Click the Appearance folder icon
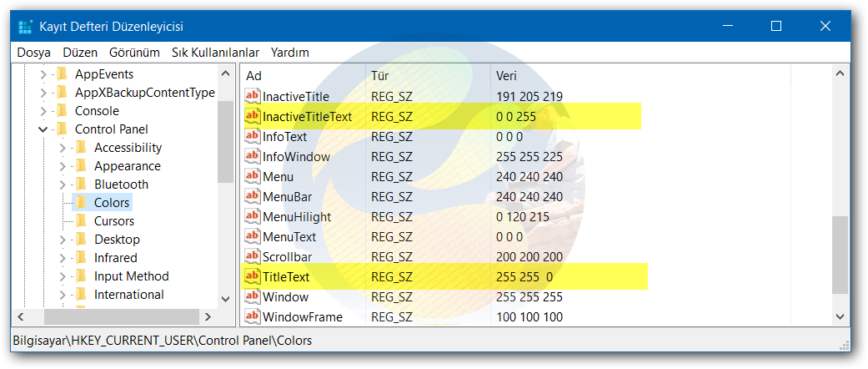Viewport: 868px width, 369px height. click(x=82, y=165)
